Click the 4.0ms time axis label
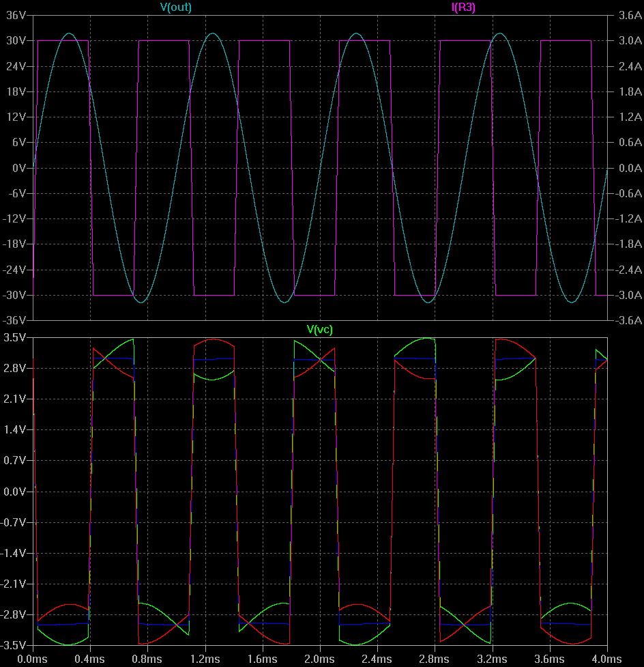The image size is (644, 667). [607, 659]
